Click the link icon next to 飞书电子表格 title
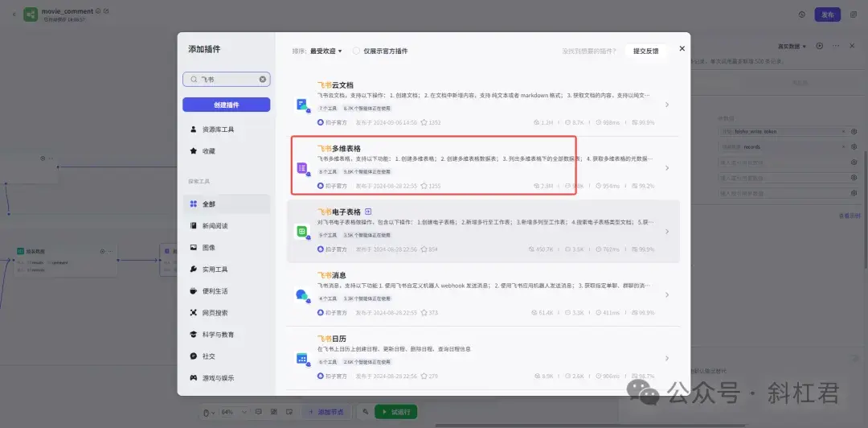The width and height of the screenshot is (868, 428). click(369, 212)
